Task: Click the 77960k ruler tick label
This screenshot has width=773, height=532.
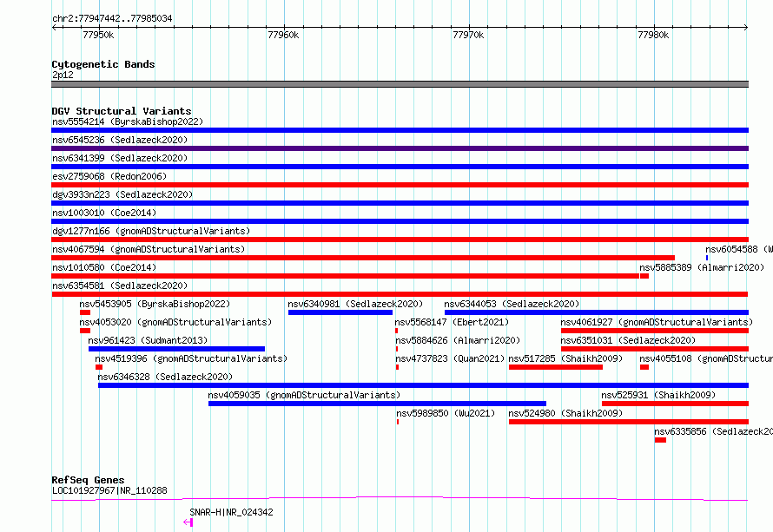Action: (283, 35)
